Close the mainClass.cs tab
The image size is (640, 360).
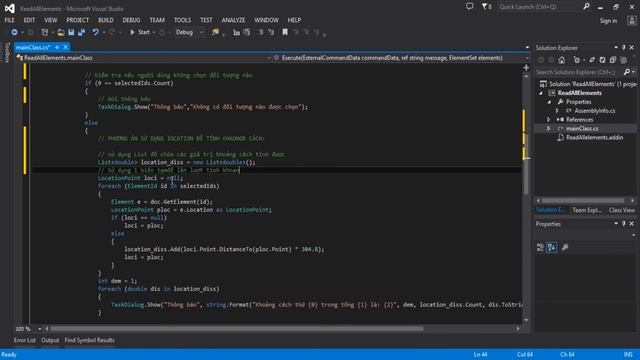66,47
